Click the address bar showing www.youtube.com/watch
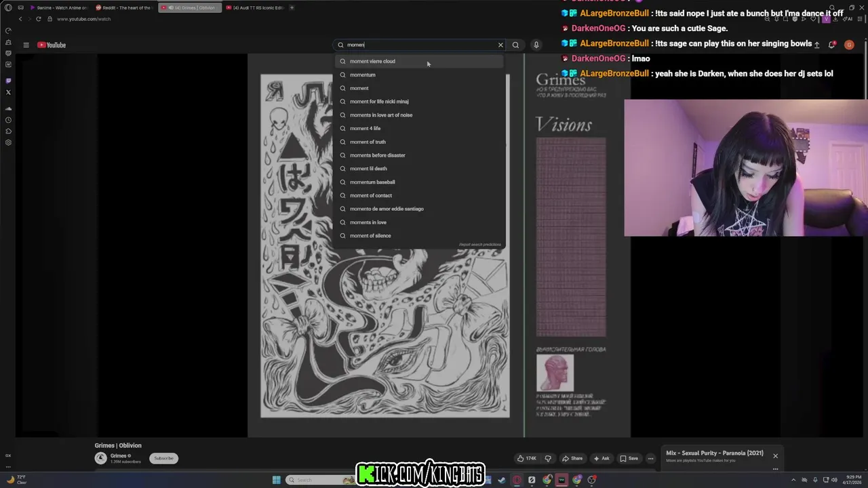This screenshot has height=488, width=868. pos(84,19)
